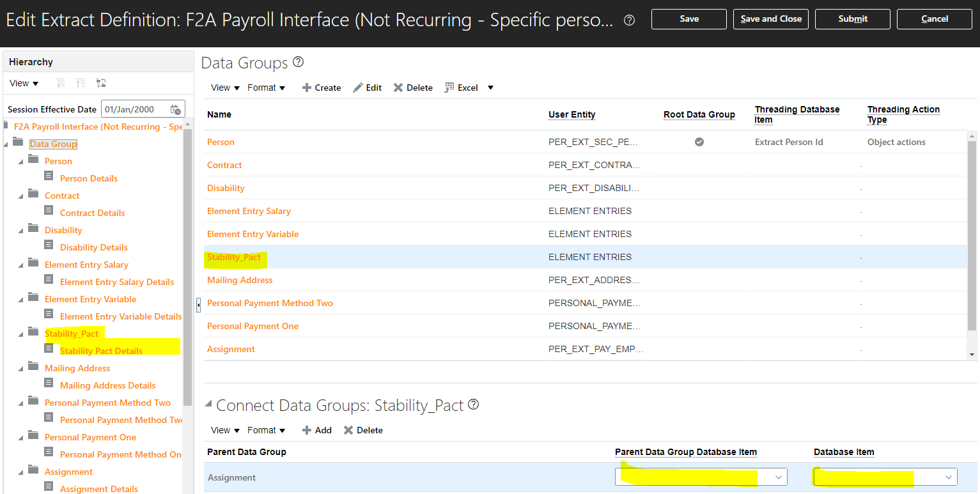Screen dimensions: 980x494
Task: Click the record icon beside Stability Pact Details
Action: click(49, 348)
